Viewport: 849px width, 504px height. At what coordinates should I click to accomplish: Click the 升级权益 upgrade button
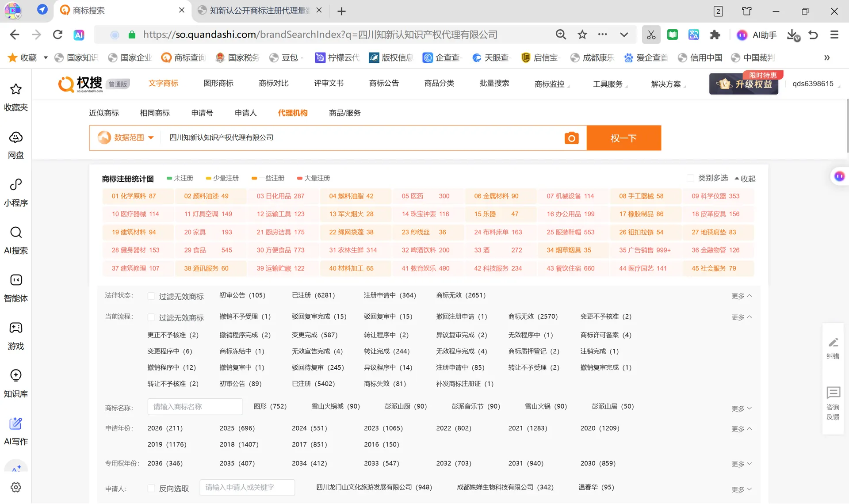pos(744,84)
